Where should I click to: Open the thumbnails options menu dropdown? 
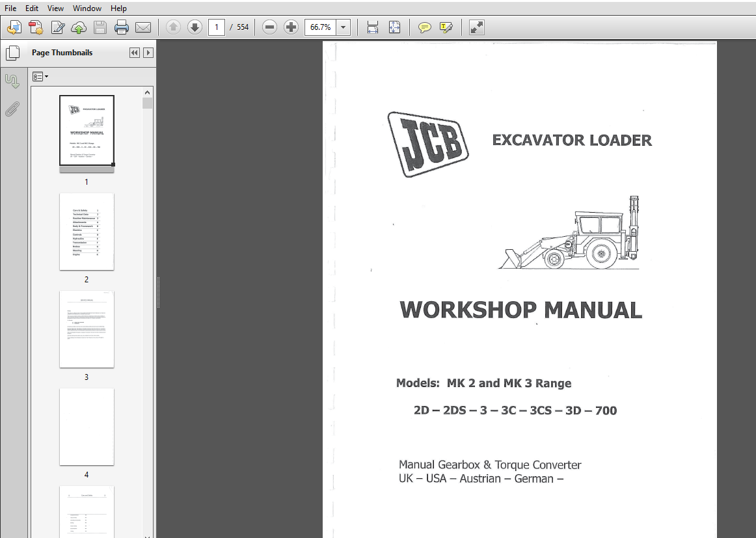40,77
